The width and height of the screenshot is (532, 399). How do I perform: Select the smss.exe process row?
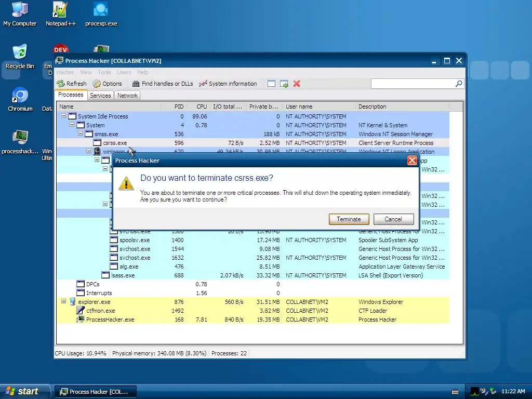point(253,134)
